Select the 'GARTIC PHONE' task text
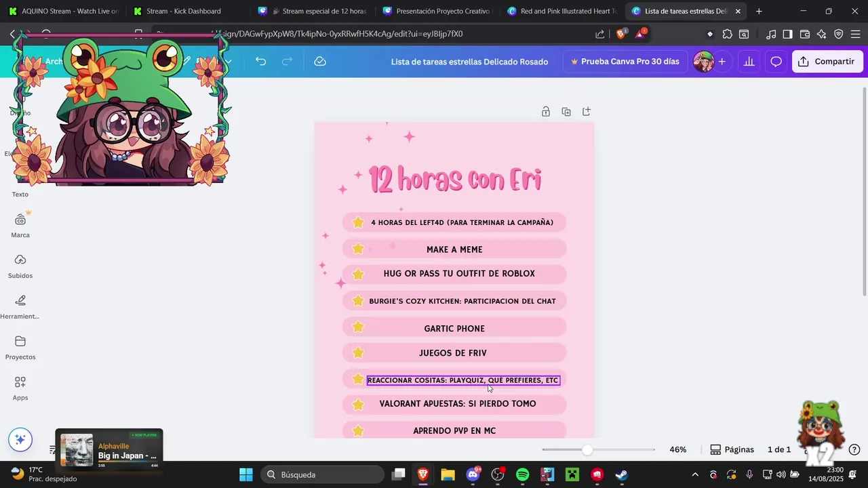868x488 pixels. [454, 329]
